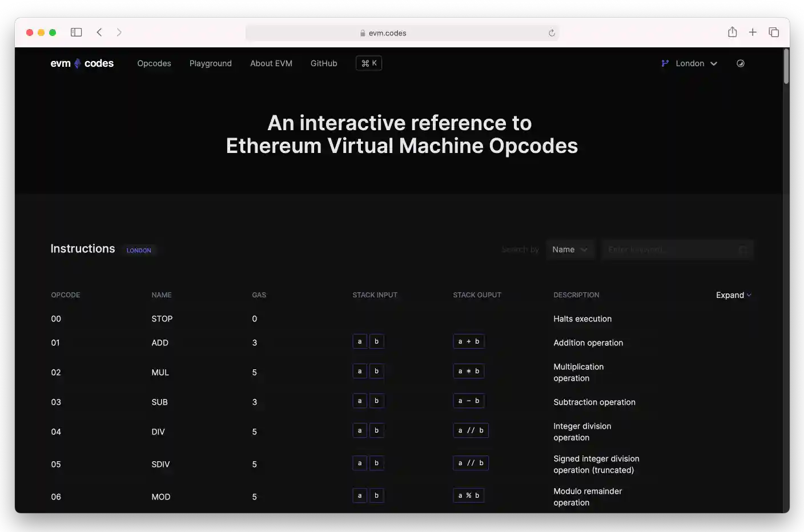Screen dimensions: 804x532
Task: Click the fork icon beside London
Action: [664, 63]
